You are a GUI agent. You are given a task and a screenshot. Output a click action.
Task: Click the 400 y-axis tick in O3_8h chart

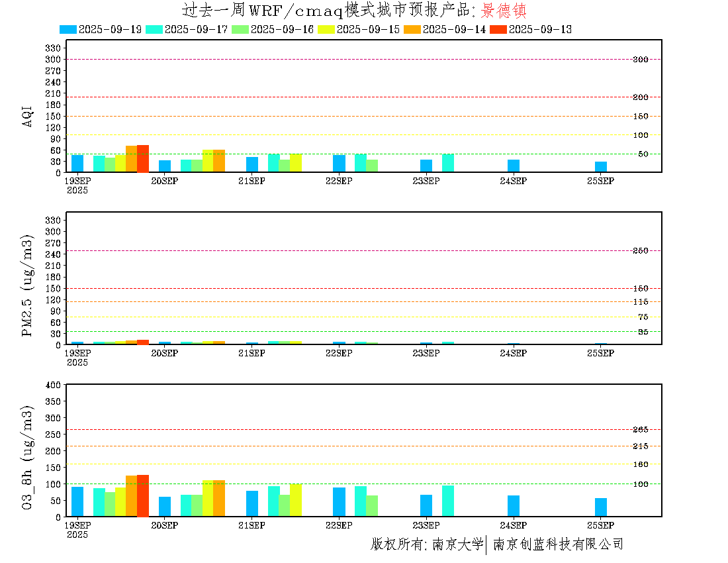(53, 385)
